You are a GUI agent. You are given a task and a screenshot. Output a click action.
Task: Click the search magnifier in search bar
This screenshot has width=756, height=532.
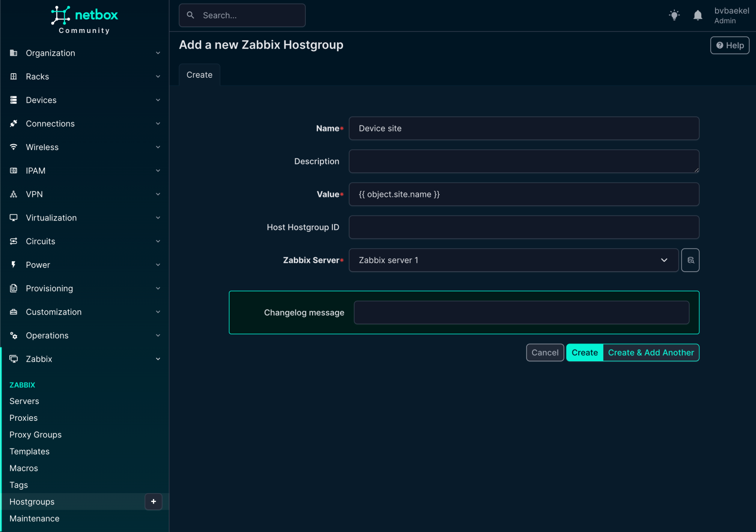[190, 15]
